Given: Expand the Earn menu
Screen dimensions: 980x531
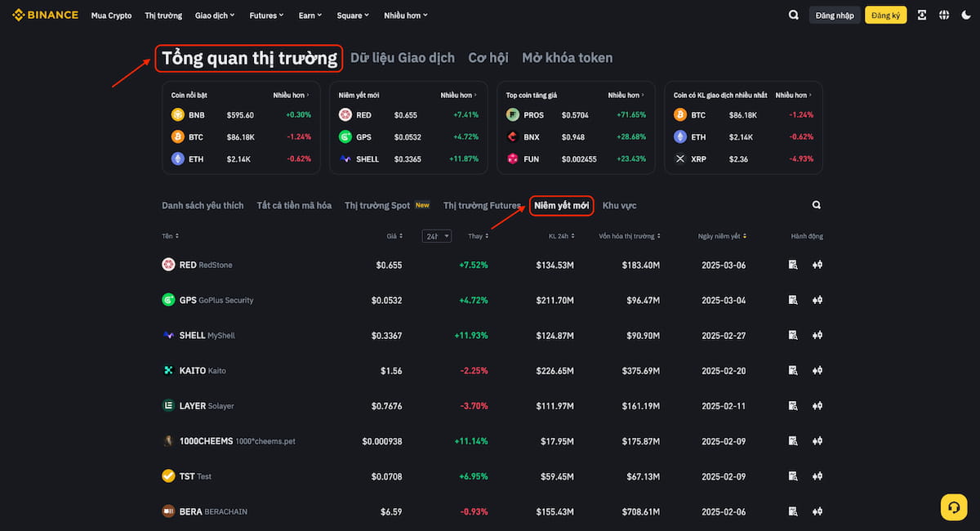Looking at the screenshot, I should click(x=310, y=16).
